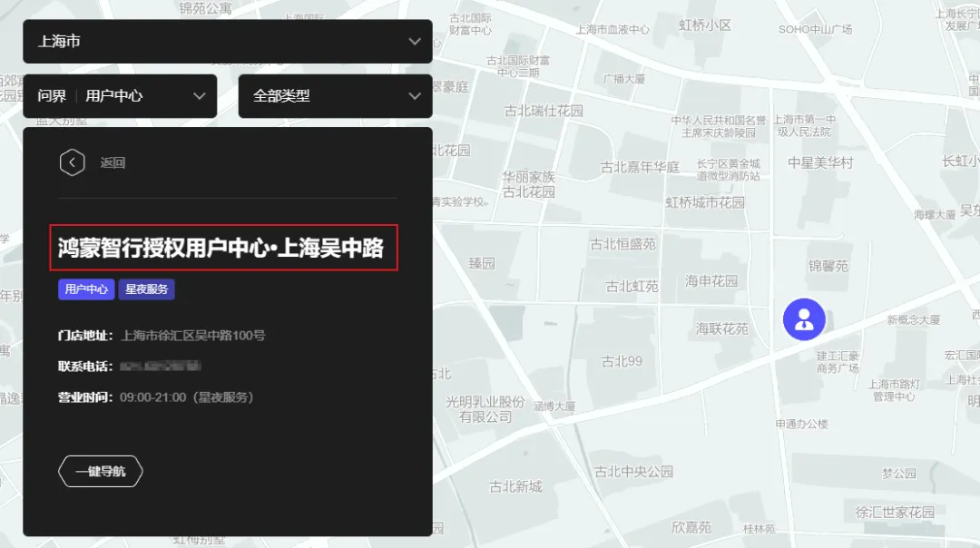Click the 虹桥城市花园 map label
The height and width of the screenshot is (548, 980).
[704, 202]
